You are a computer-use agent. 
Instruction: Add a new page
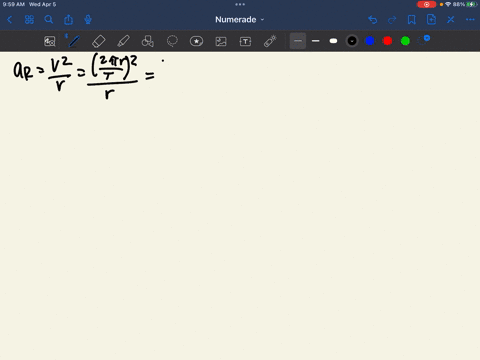tap(431, 20)
